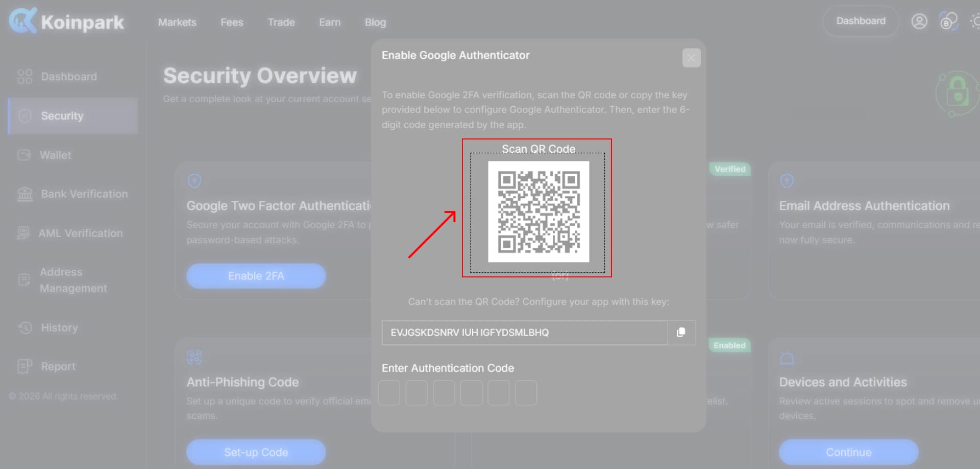Screen dimensions: 980x469
Task: Click the fifth authentication code digit box
Action: tap(499, 393)
